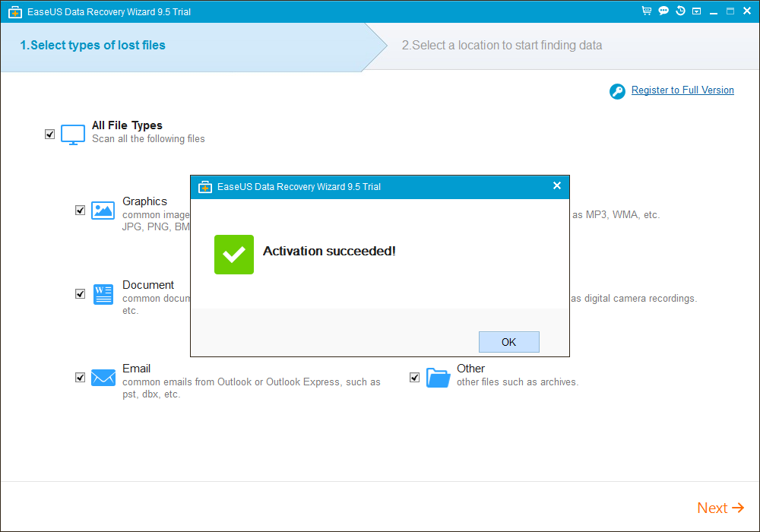Click the Email label
The height and width of the screenshot is (532, 760).
136,369
